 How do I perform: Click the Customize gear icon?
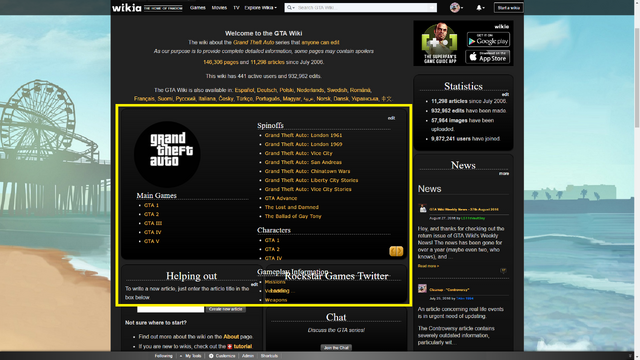[x=211, y=356]
